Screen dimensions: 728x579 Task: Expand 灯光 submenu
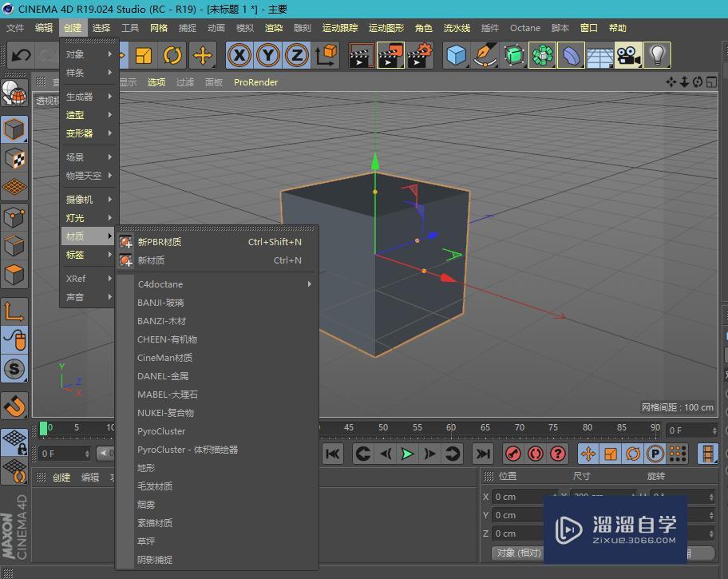point(89,218)
